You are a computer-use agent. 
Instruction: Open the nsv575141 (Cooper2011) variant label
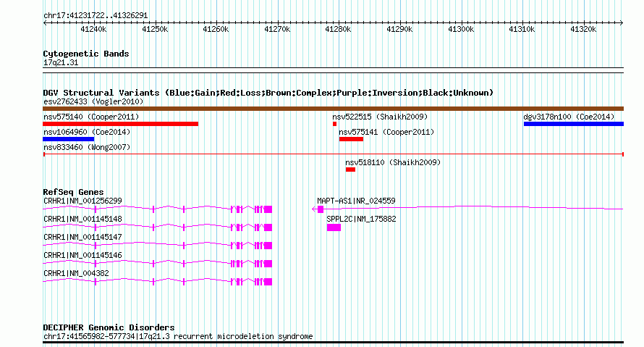tap(386, 132)
